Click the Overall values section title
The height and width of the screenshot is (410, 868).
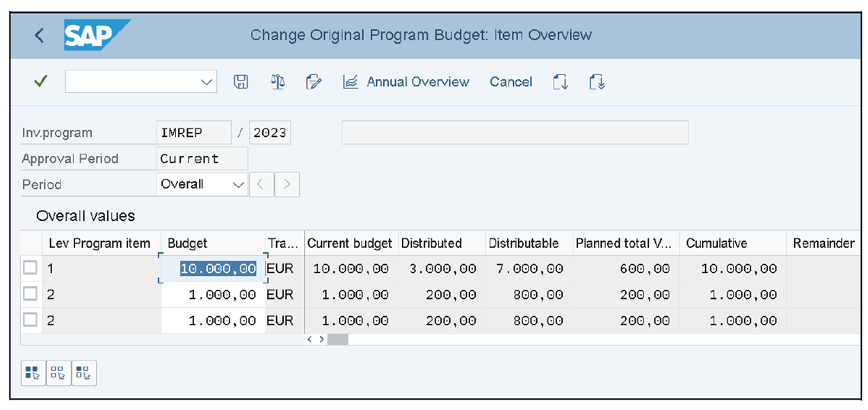pos(86,216)
